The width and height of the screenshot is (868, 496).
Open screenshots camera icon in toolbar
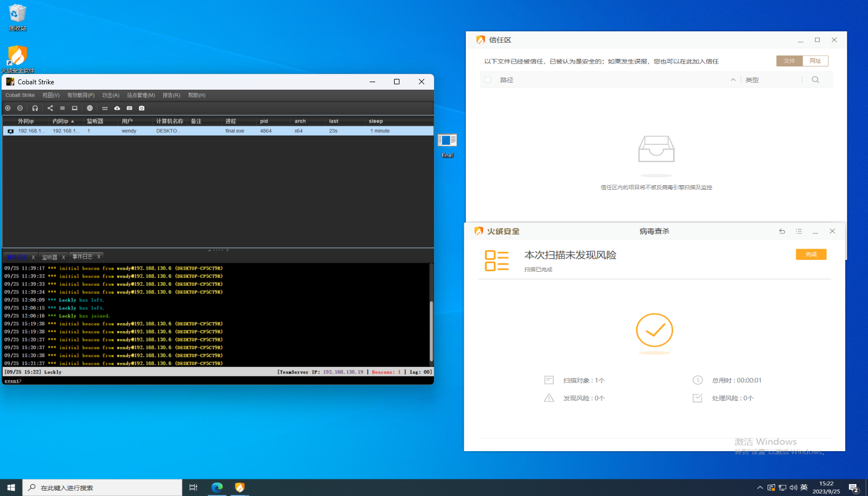(142, 108)
